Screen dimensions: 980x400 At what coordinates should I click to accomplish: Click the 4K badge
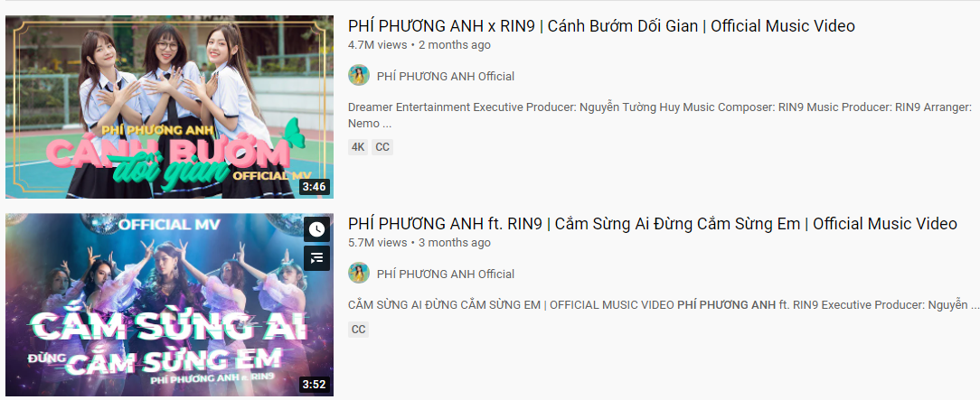[358, 147]
